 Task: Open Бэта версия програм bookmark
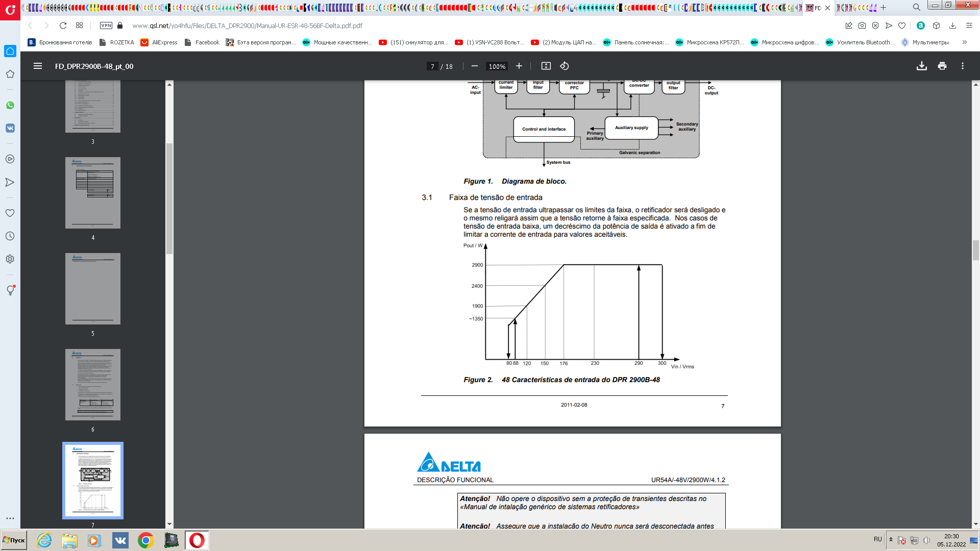261,42
